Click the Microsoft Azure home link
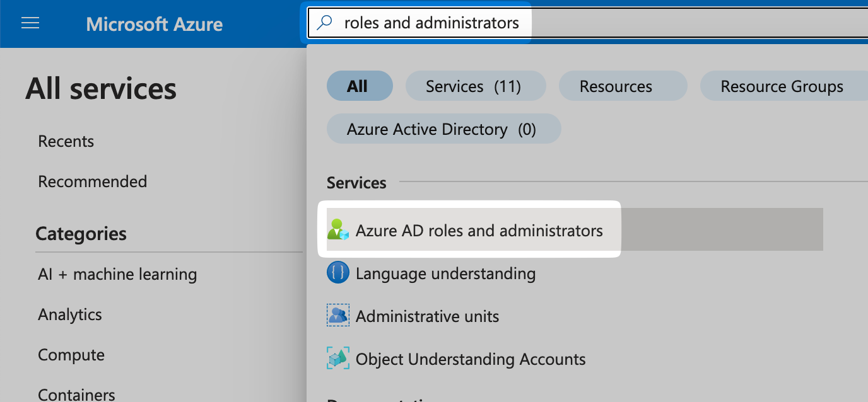The width and height of the screenshot is (868, 402). coord(155,24)
